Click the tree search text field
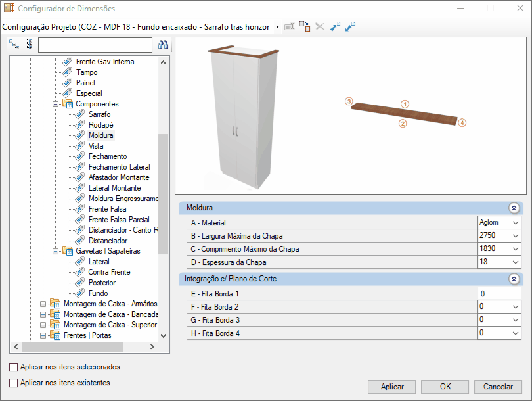Viewport: 532px width, 401px height. click(x=95, y=45)
